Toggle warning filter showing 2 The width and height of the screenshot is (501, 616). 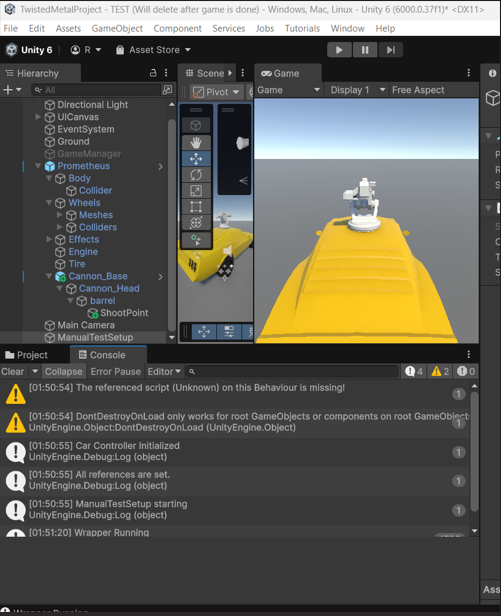tap(440, 371)
